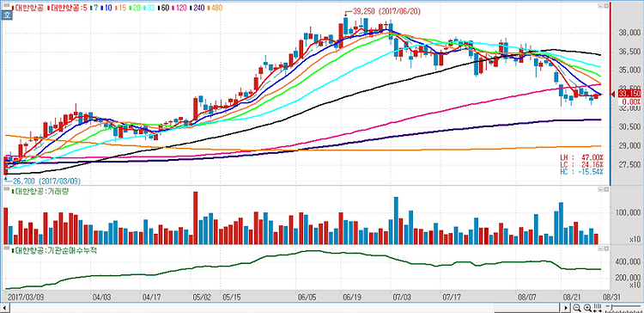Screen dimensions: 644x313
Task: Click the LH : 47.00% statistic
Action: click(x=581, y=157)
